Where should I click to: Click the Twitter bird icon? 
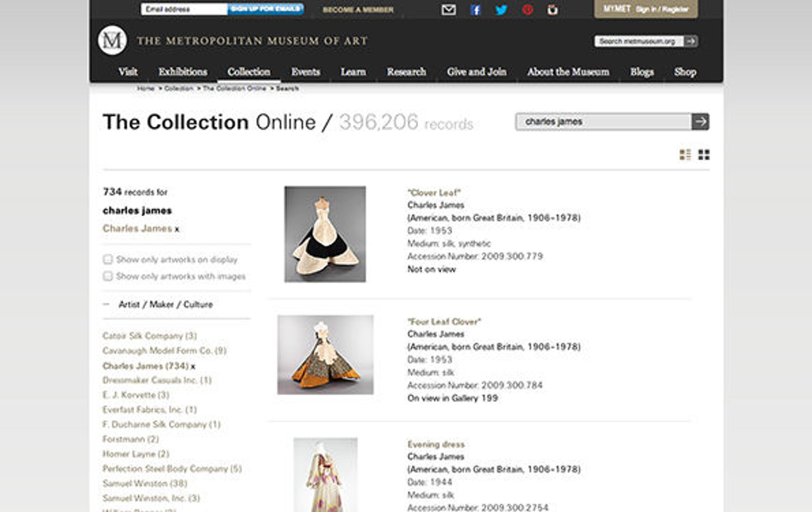(x=501, y=10)
